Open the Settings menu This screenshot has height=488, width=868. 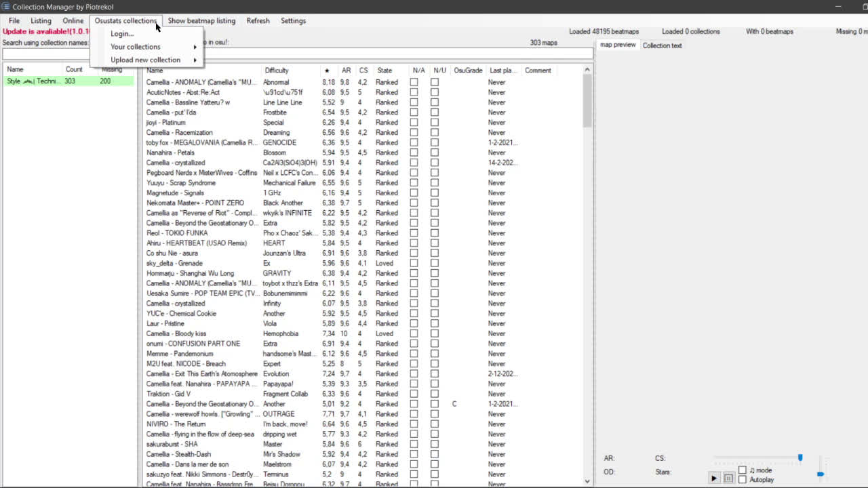click(x=293, y=20)
